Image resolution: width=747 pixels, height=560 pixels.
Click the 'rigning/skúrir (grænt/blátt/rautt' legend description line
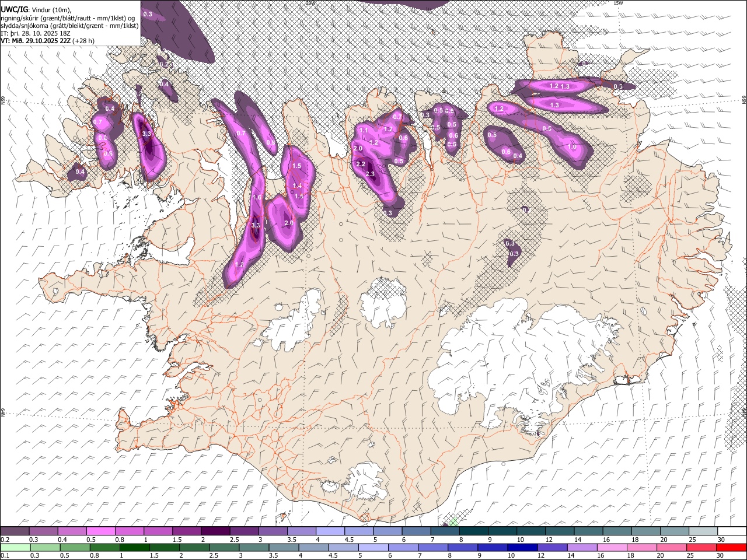coord(69,18)
